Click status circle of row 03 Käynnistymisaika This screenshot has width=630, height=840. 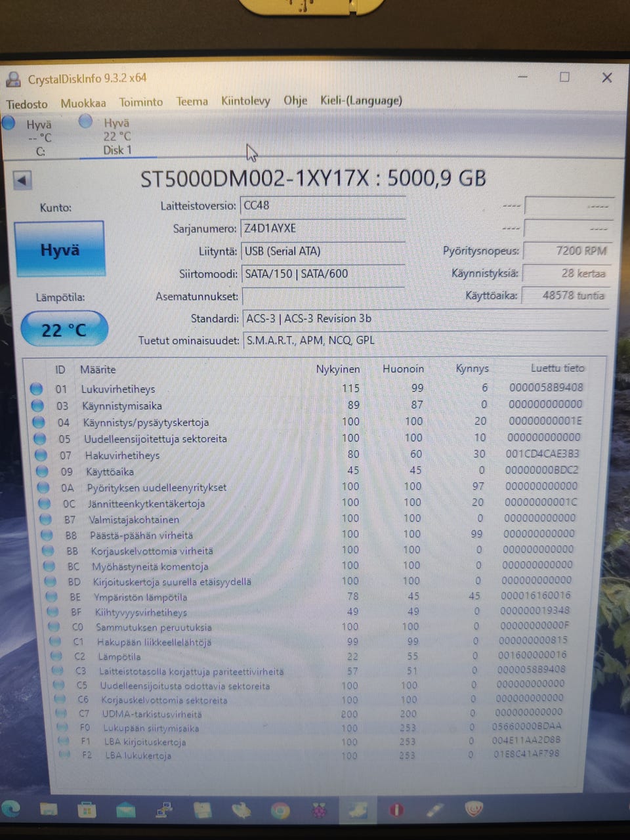pyautogui.click(x=37, y=406)
